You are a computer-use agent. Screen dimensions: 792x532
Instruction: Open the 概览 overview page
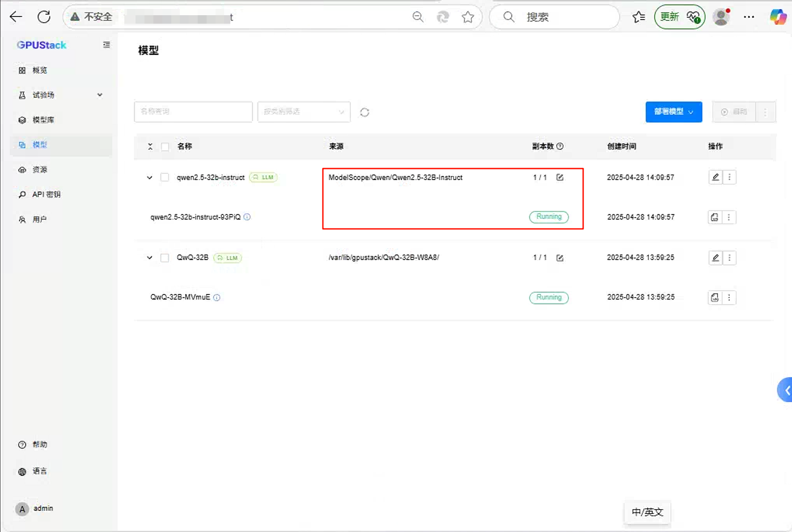[x=61, y=70]
